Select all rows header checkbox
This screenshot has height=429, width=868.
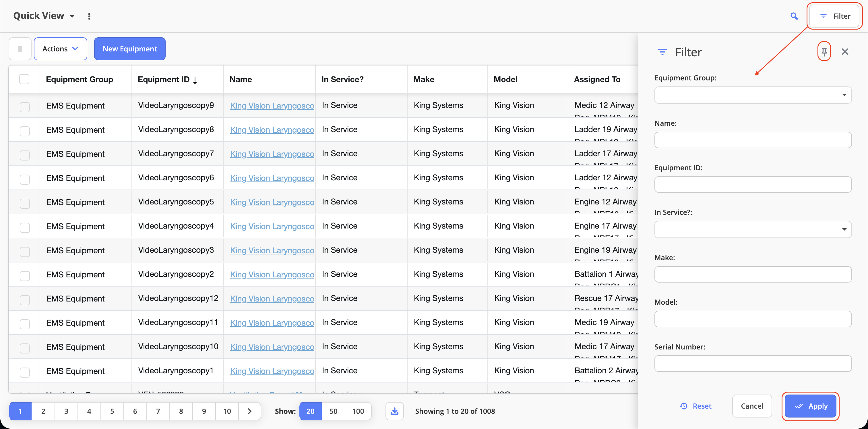point(24,79)
